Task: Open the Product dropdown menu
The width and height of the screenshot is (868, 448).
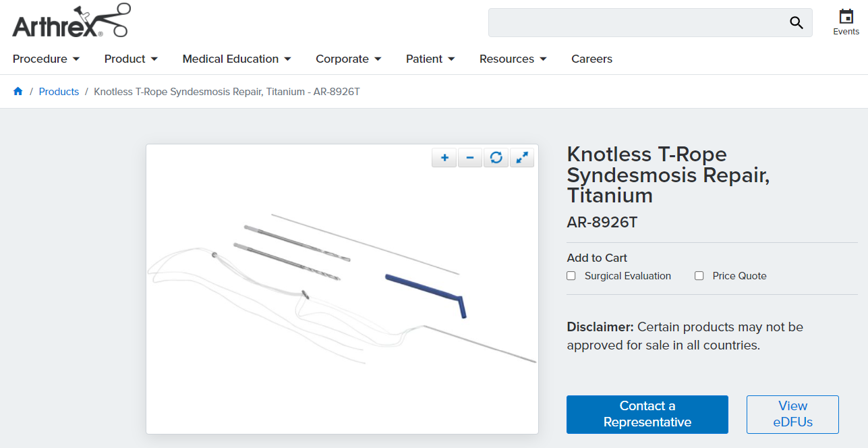Action: pyautogui.click(x=131, y=59)
